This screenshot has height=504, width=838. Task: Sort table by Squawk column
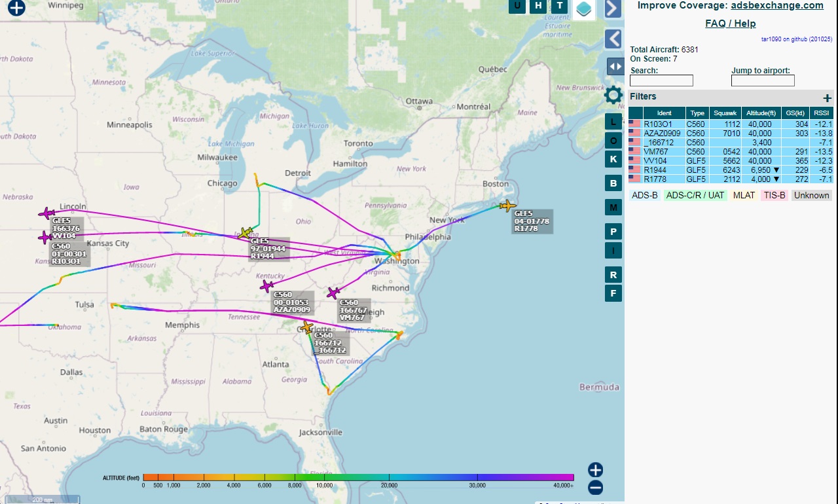[725, 113]
